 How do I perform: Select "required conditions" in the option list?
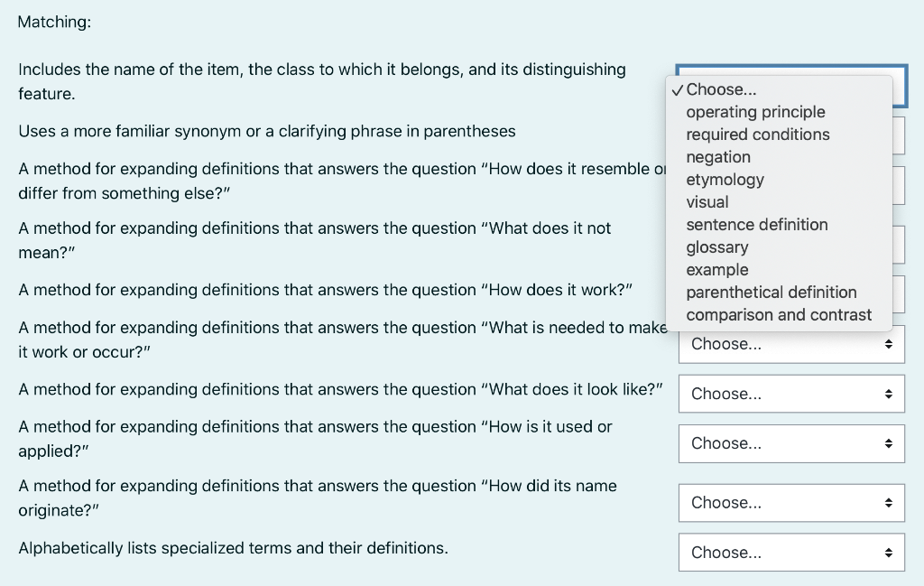point(757,135)
